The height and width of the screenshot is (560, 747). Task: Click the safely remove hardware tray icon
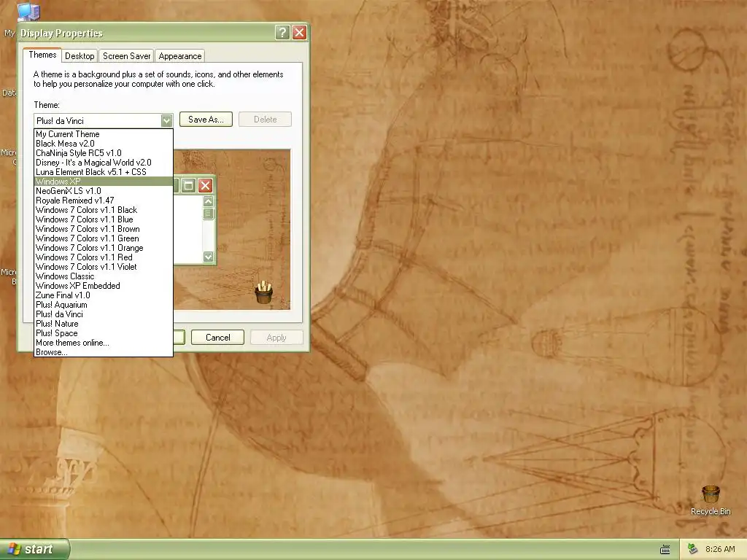click(692, 549)
